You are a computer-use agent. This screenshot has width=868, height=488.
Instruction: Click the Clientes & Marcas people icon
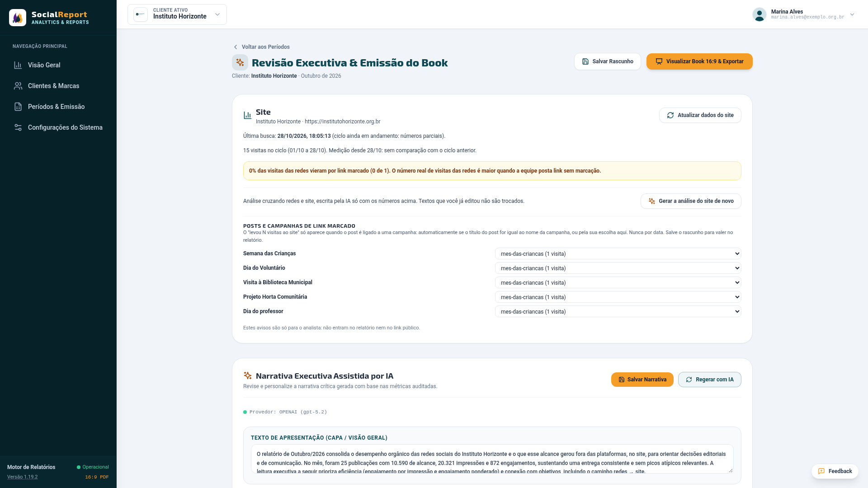click(x=18, y=86)
